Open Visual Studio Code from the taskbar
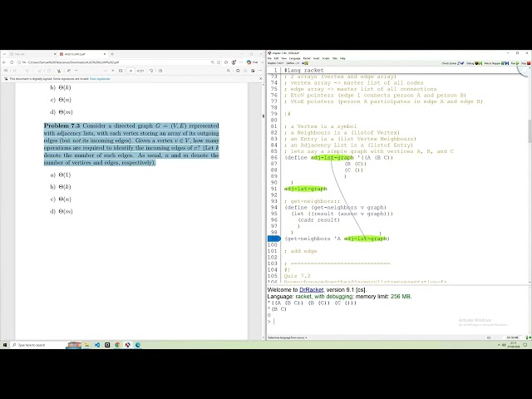532x399 pixels. pyautogui.click(x=97, y=345)
